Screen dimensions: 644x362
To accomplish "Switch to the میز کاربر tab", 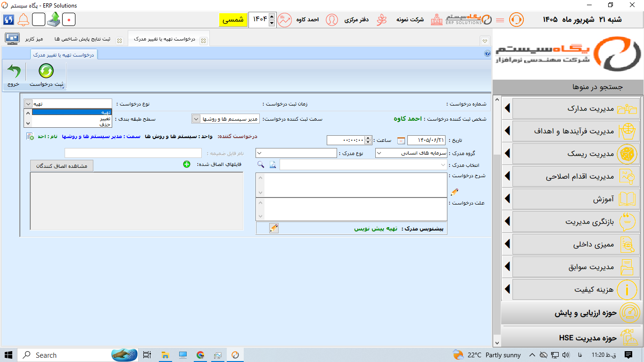I will click(34, 39).
